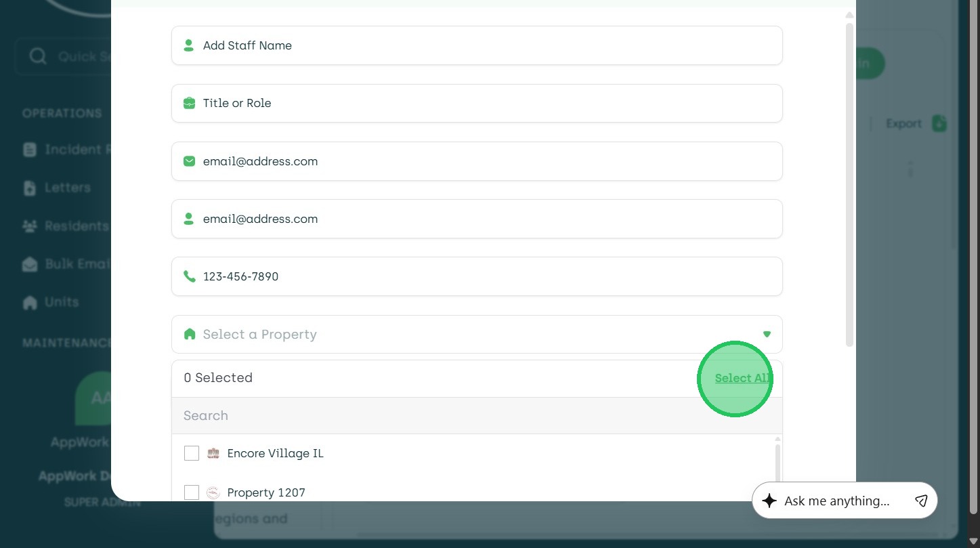Click the email field with envelope icon
Image resolution: width=980 pixels, height=548 pixels.
tap(477, 161)
